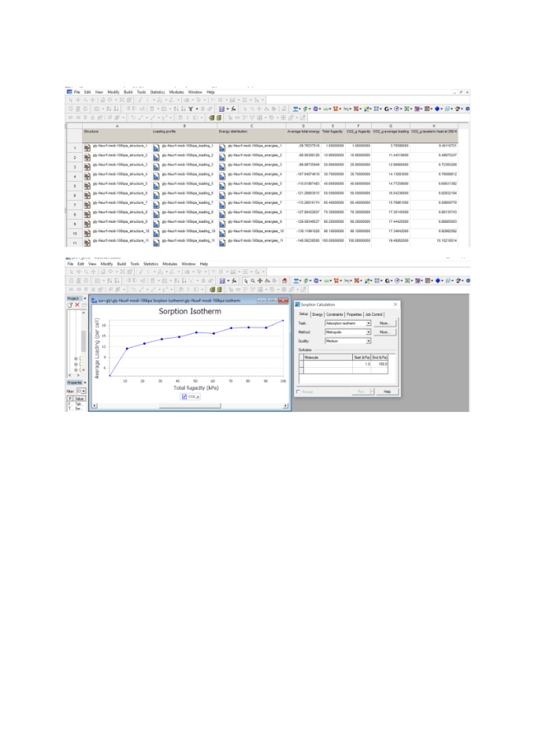535x756 pixels.
Task: Open the Project panel header dropdown arrow
Action: click(x=85, y=298)
